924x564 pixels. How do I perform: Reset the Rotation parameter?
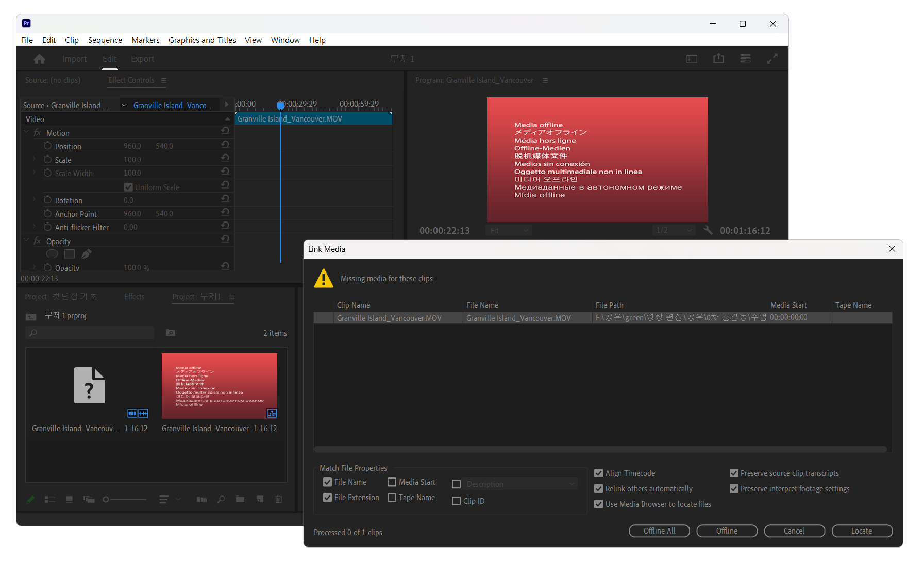click(225, 198)
